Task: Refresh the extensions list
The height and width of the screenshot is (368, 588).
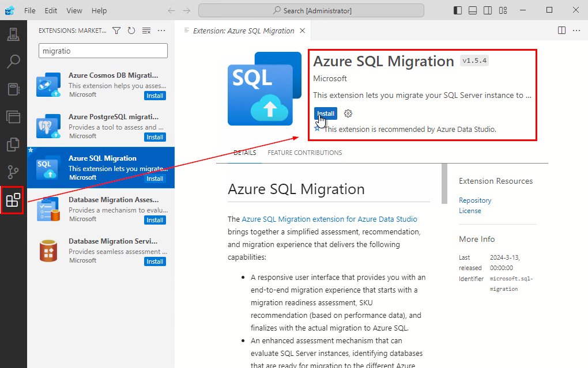Action: 131,31
